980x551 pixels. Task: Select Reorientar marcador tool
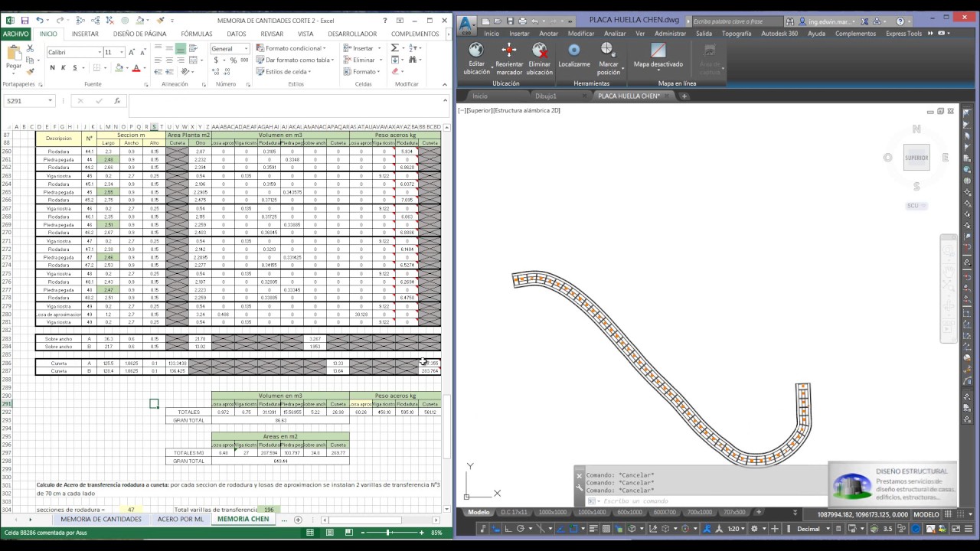(x=508, y=51)
